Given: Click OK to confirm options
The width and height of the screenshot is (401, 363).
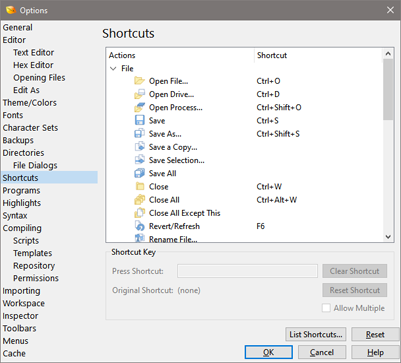Looking at the screenshot, I should [x=269, y=352].
